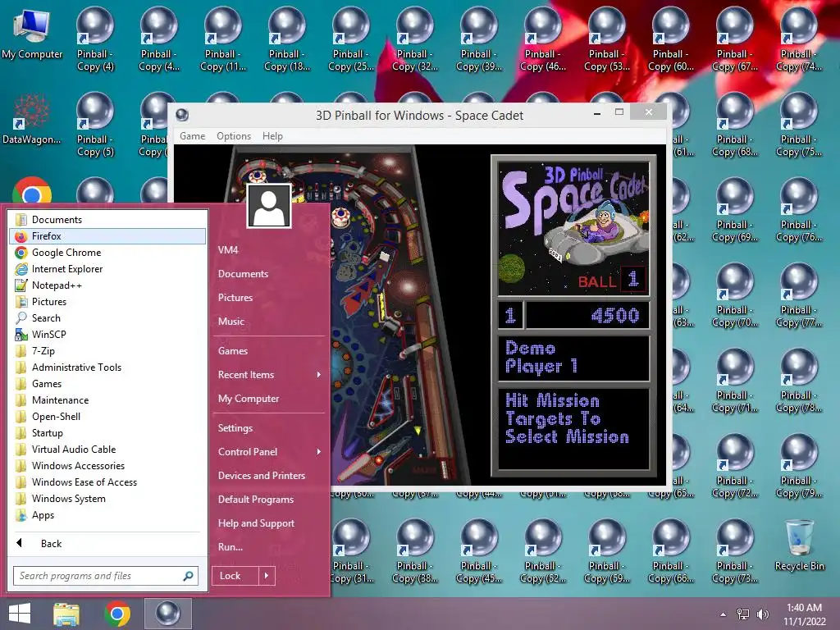
Task: Select the Pinball - Copy (75) desktop icon
Action: tap(799, 125)
